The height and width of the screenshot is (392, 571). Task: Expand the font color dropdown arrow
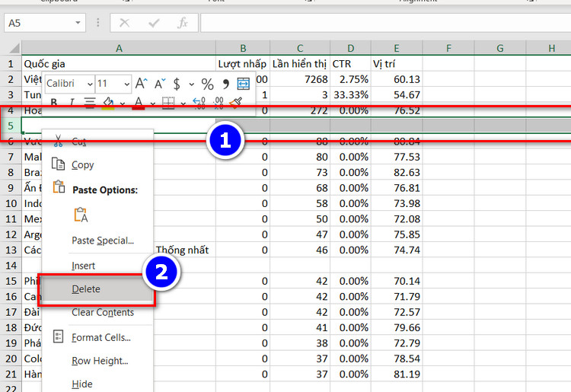(x=153, y=104)
